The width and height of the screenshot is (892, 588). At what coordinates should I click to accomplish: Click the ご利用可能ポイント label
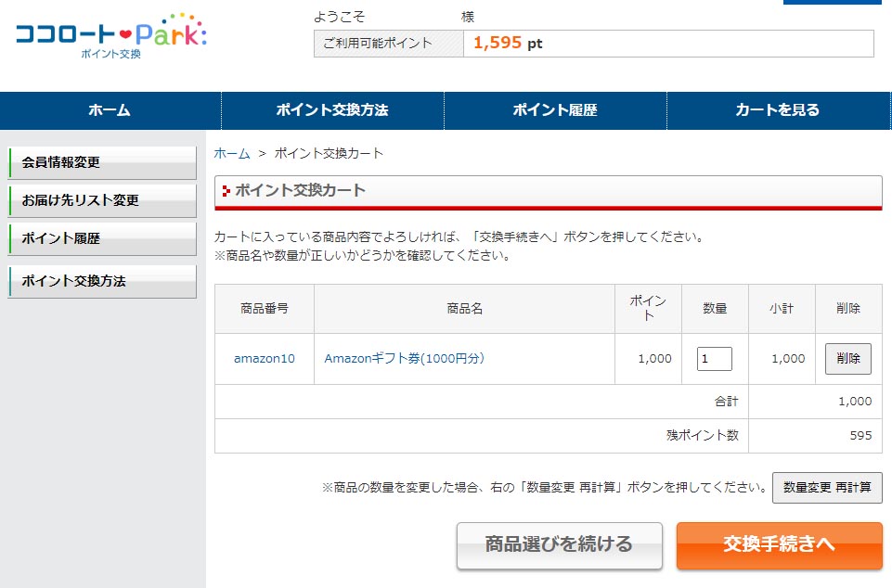point(378,44)
